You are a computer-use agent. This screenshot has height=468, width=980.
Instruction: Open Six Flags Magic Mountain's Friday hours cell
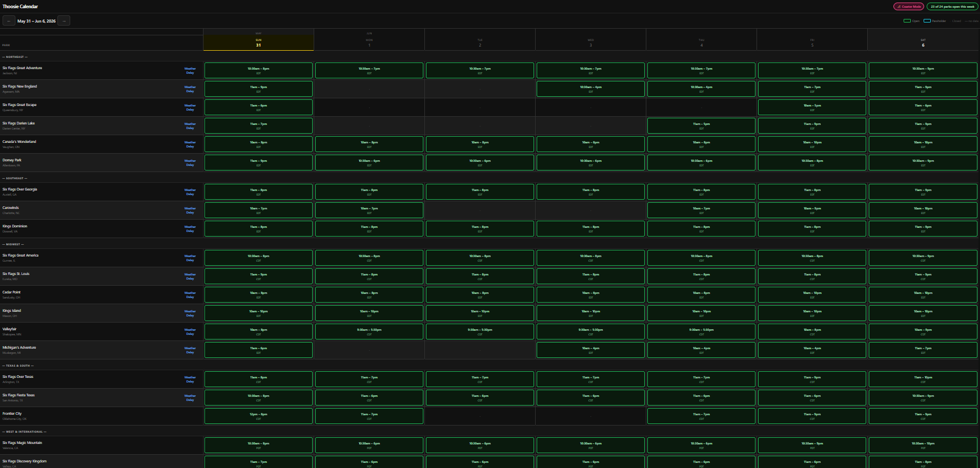[812, 445]
